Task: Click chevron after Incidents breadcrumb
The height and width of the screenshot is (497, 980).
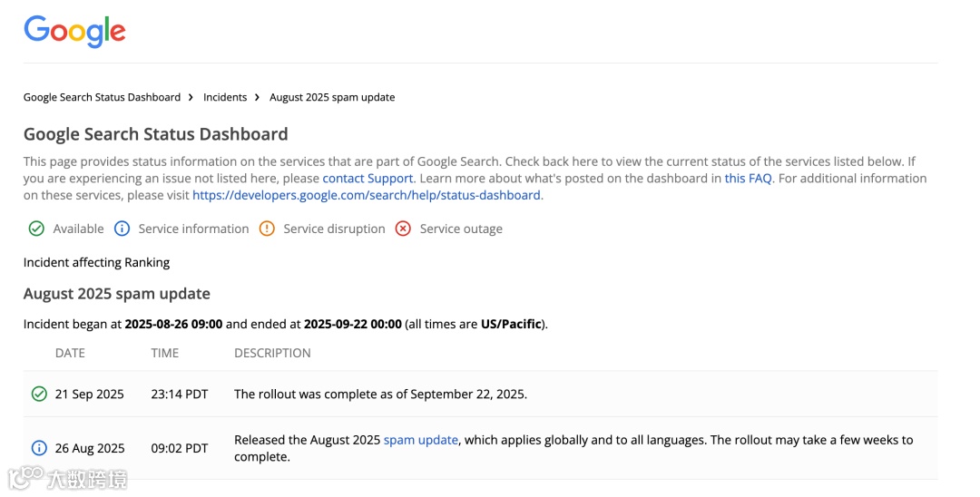Action: (258, 97)
